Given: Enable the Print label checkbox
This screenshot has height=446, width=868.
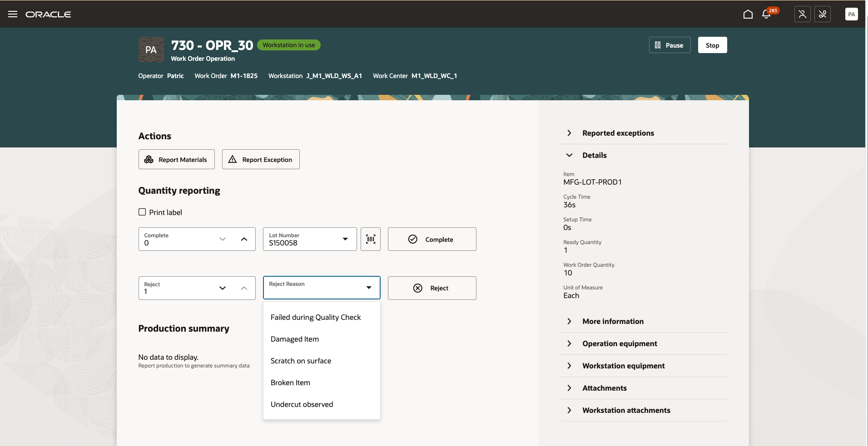Looking at the screenshot, I should tap(142, 212).
